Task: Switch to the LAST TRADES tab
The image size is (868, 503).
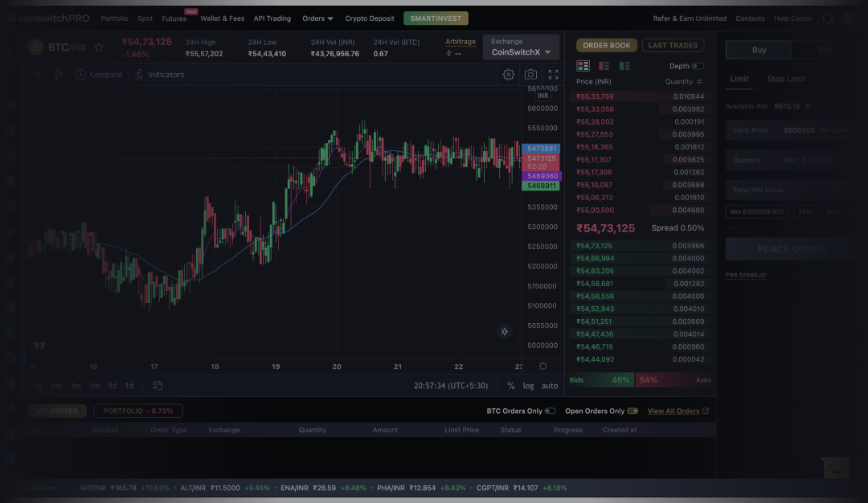Action: [x=673, y=45]
